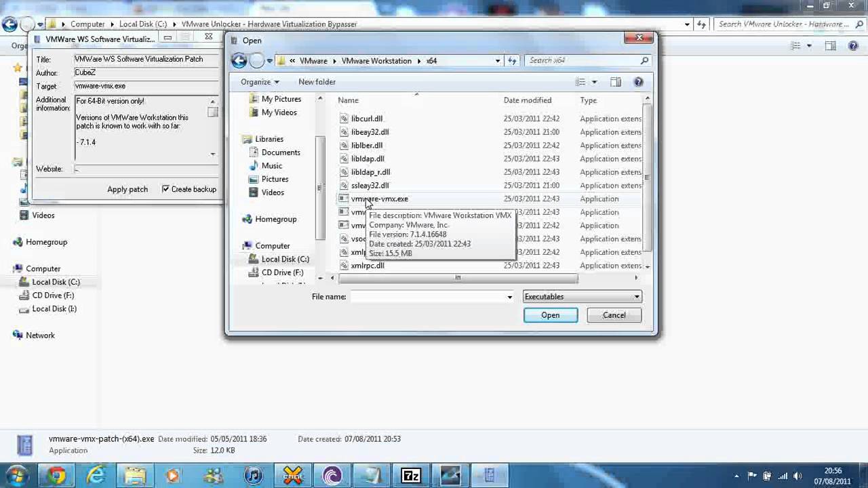Open iTunes from the taskbar

pyautogui.click(x=254, y=476)
